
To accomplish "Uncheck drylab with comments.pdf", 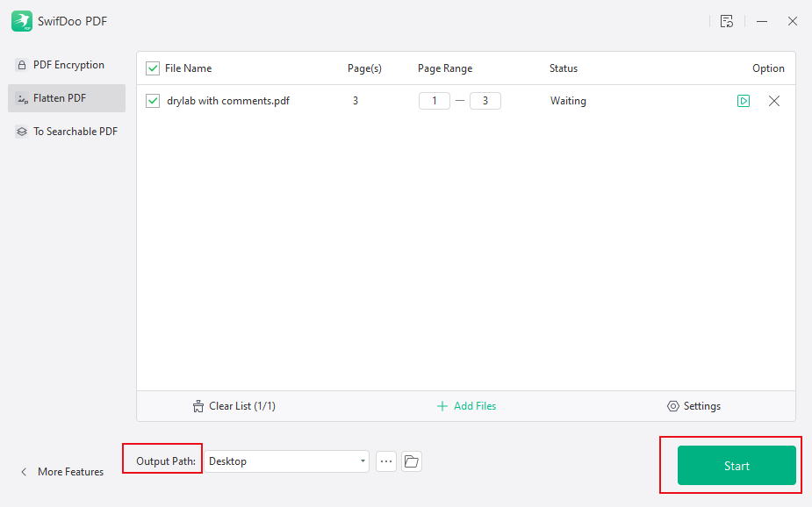I will 152,101.
